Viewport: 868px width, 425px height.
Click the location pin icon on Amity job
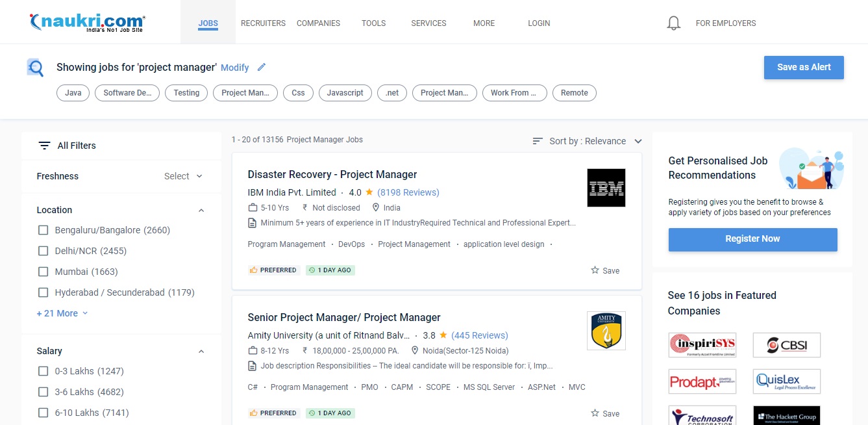(415, 351)
